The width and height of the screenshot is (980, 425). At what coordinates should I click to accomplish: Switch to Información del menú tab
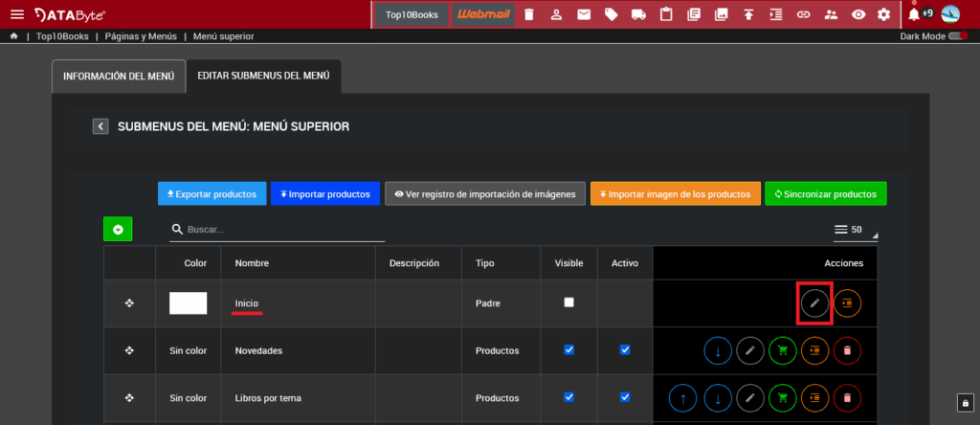(119, 77)
